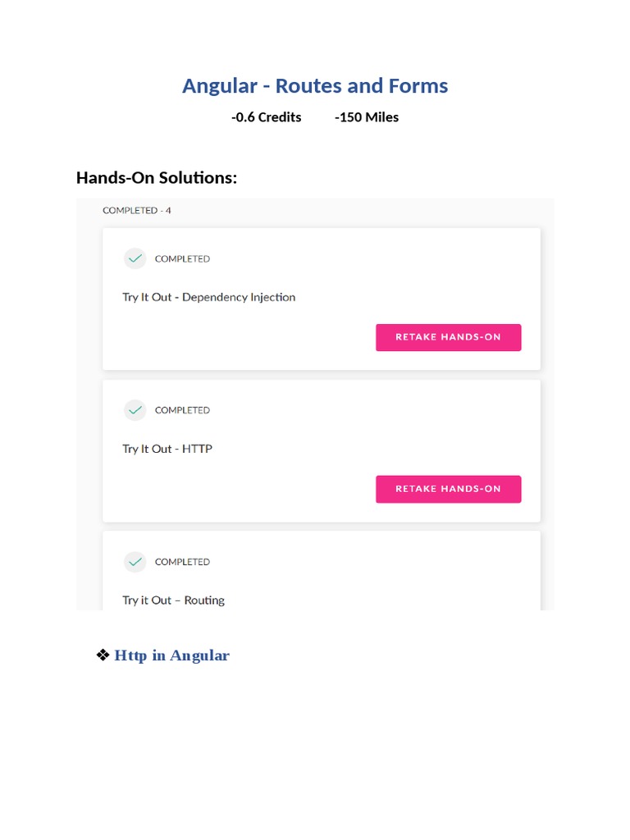
Task: Click the Angular word in the bottom blue link
Action: (x=199, y=655)
